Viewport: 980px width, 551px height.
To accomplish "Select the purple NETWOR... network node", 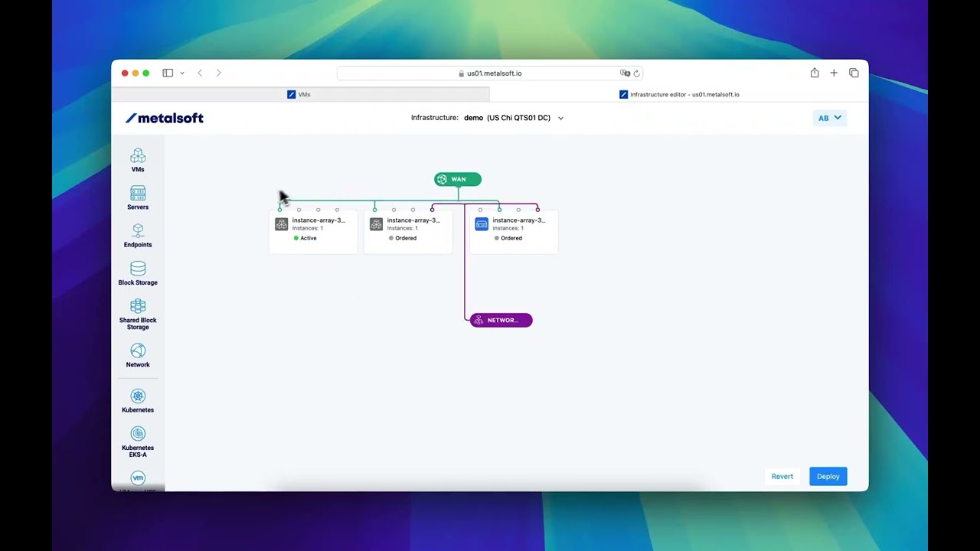I will click(501, 320).
